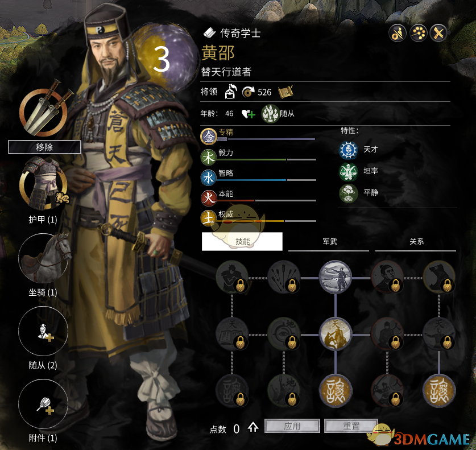Click the 重置 reset button

[351, 426]
